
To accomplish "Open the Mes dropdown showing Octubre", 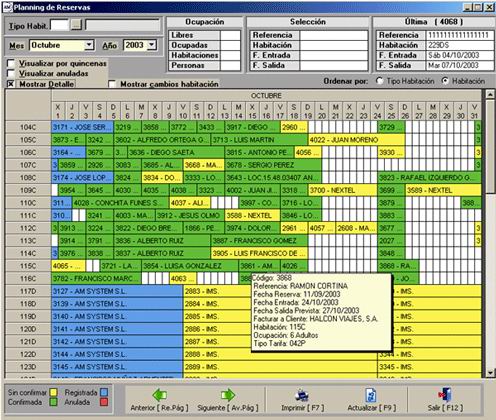I will tap(89, 45).
